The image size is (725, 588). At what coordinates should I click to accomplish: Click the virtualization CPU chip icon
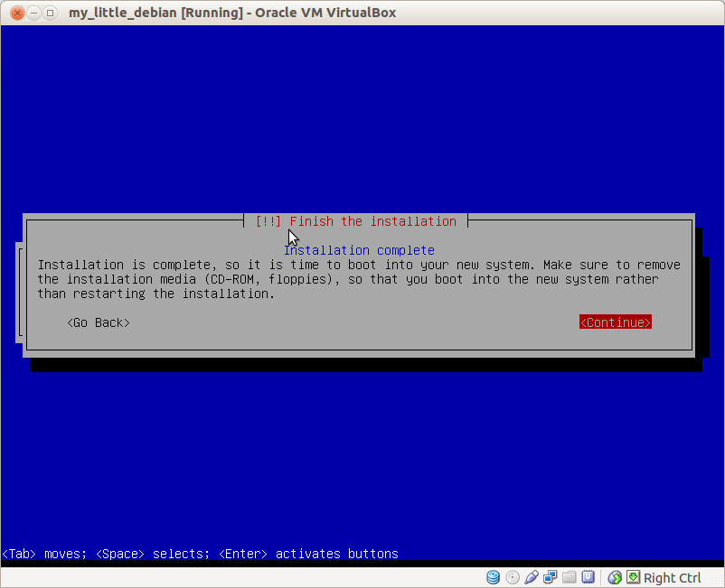(588, 577)
